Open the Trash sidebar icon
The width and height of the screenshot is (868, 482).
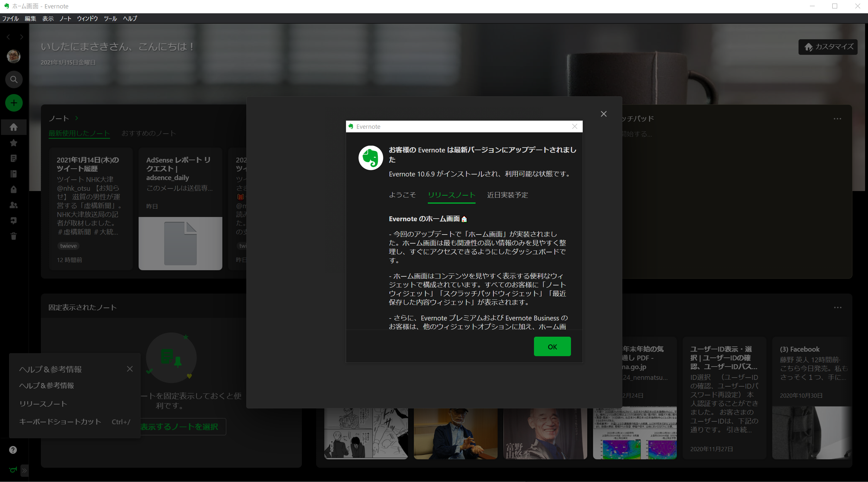(14, 236)
